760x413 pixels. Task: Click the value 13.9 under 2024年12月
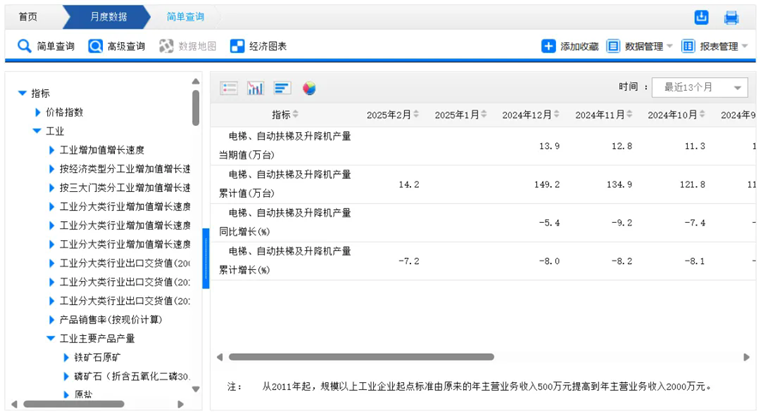550,146
